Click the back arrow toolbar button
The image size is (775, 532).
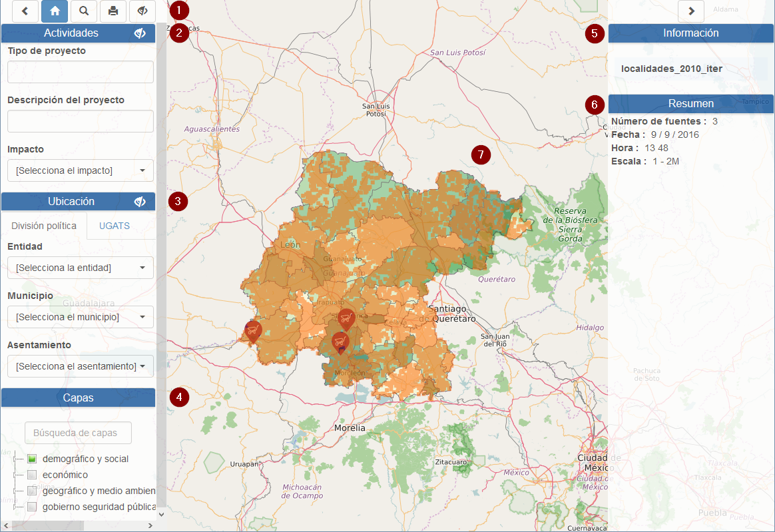[25, 11]
